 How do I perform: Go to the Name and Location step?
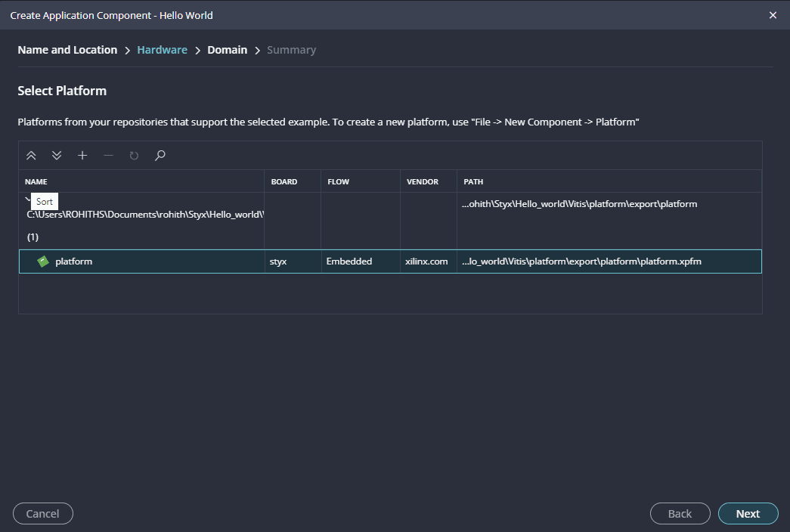[x=67, y=50]
